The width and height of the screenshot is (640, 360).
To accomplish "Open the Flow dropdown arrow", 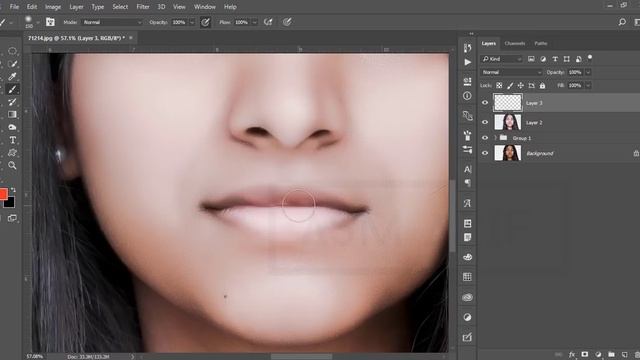I will pos(255,22).
